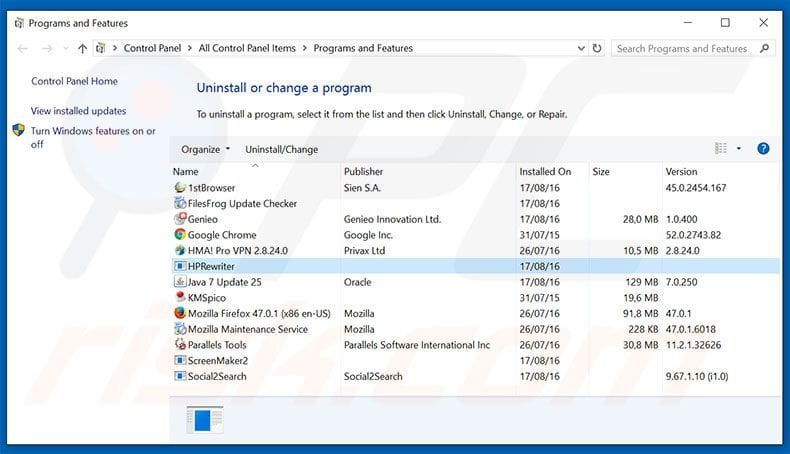Click the Google Chrome icon in list
790x454 pixels.
pos(180,234)
